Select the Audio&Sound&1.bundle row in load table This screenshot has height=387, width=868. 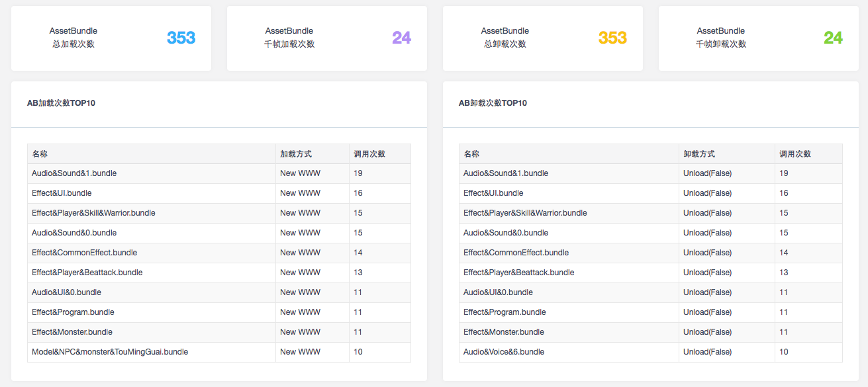point(75,173)
